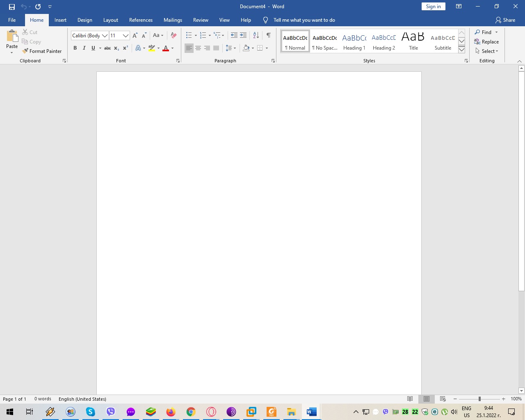Toggle Show/Hide paragraph marks

tap(269, 35)
